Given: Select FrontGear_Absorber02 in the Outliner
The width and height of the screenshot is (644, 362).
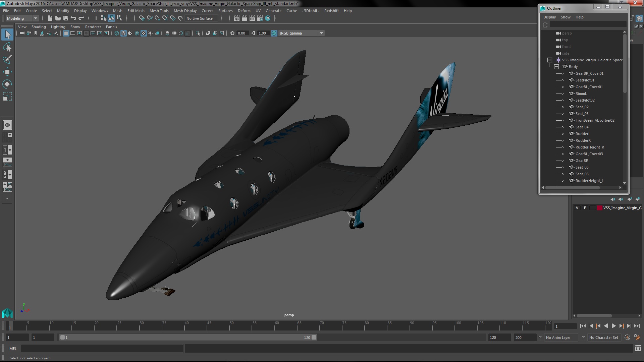Looking at the screenshot, I should pos(595,120).
